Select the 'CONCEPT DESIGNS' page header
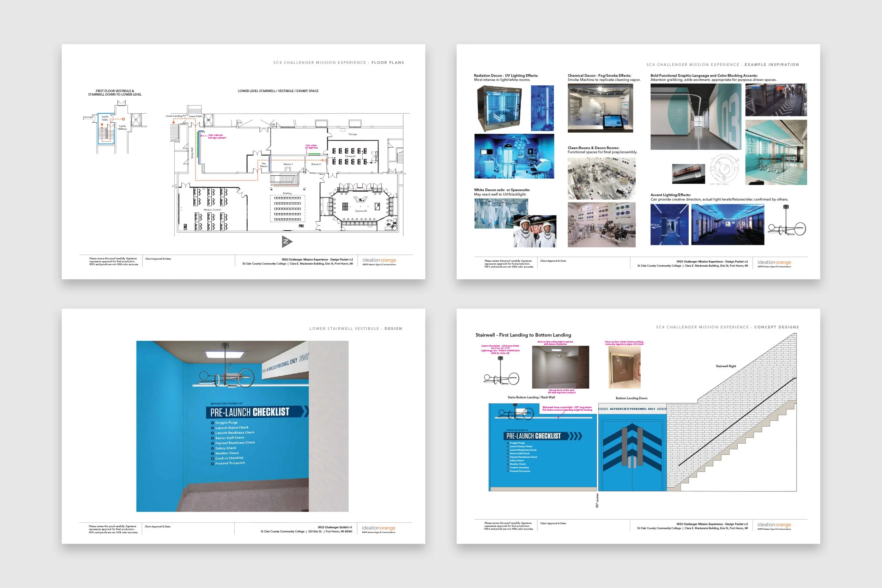 point(776,327)
